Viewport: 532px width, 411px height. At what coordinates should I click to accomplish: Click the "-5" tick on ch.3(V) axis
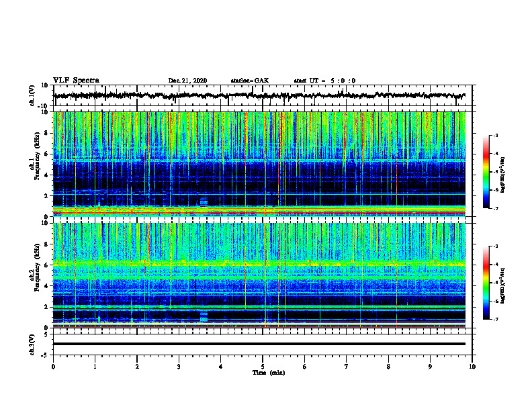(x=45, y=355)
